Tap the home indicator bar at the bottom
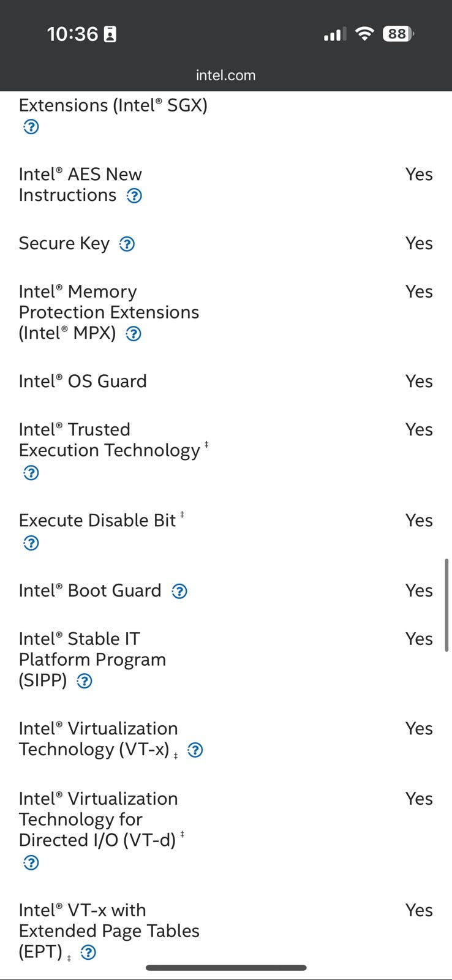Screen dimensions: 452x980 click(x=226, y=968)
